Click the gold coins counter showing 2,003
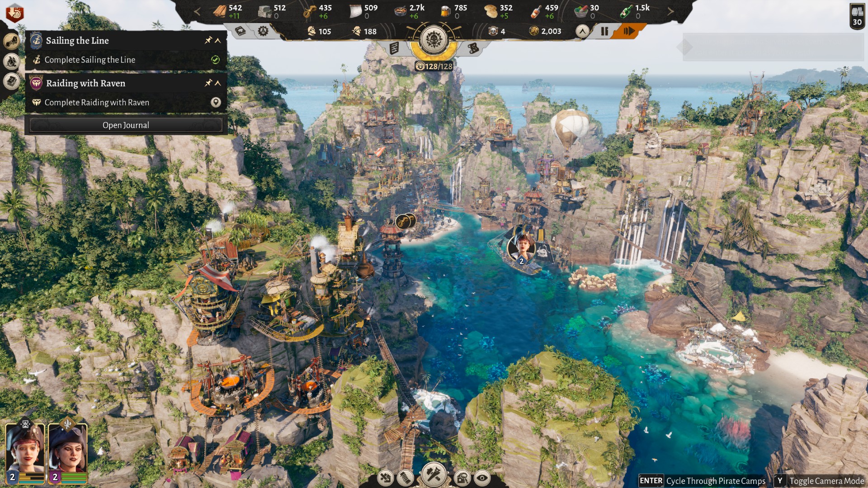The width and height of the screenshot is (868, 488). click(x=545, y=31)
